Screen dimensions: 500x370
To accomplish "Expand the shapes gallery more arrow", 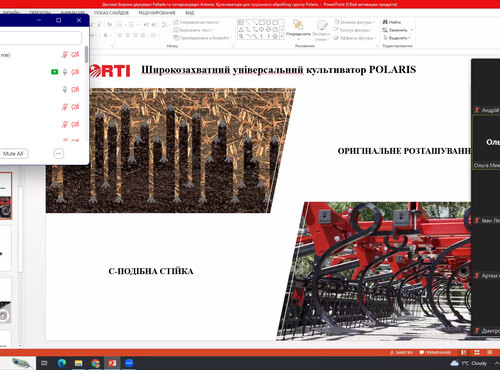I will [282, 37].
